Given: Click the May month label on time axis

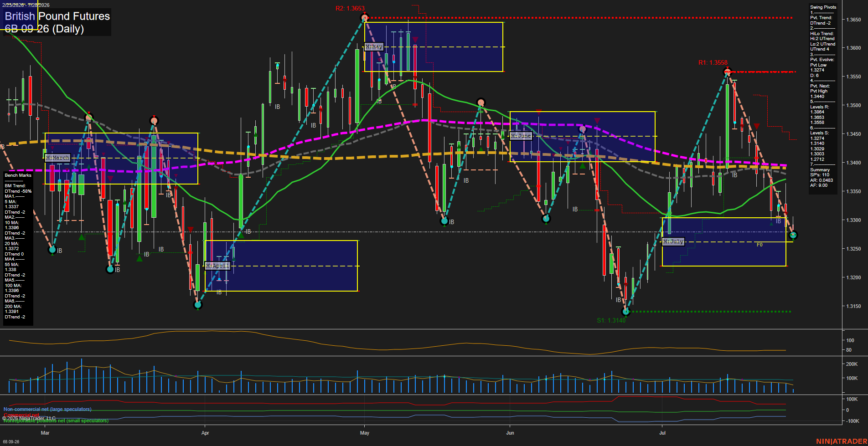Looking at the screenshot, I should (364, 433).
